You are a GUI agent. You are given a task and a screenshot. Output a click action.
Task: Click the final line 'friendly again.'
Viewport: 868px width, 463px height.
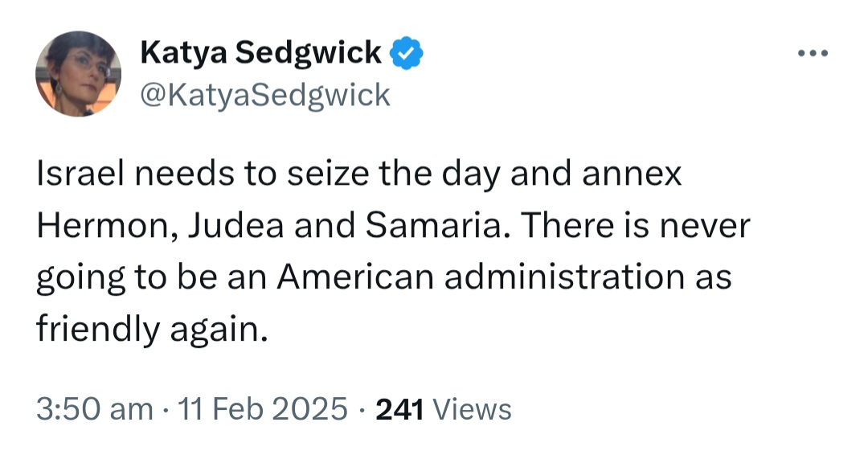click(152, 329)
